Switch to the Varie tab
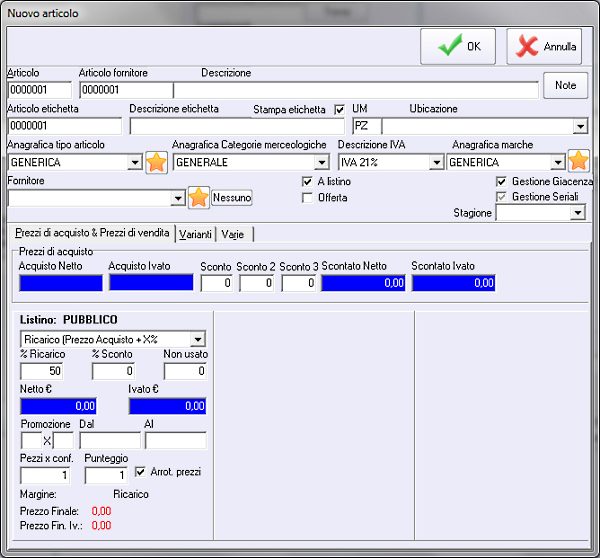Image resolution: width=600 pixels, height=558 pixels. coord(233,234)
